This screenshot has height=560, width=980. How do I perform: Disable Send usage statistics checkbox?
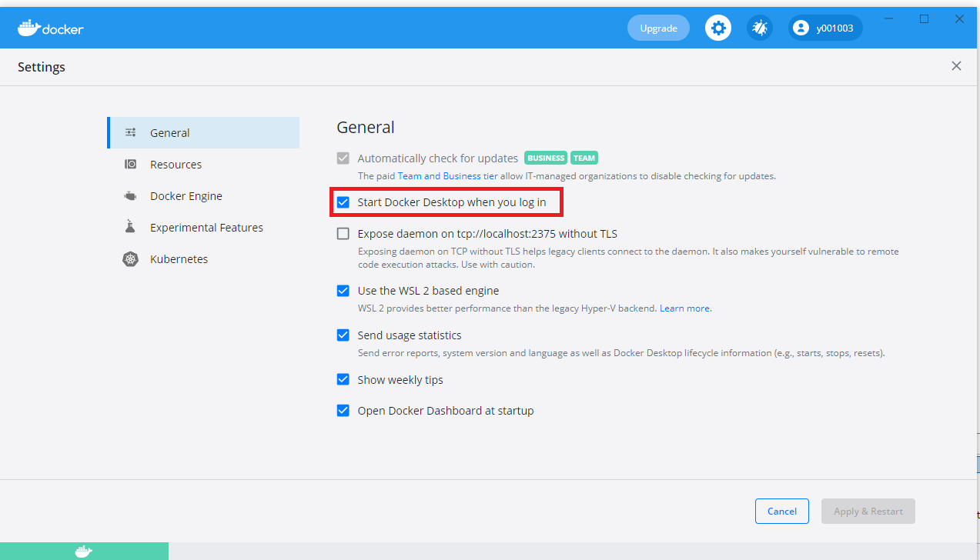(343, 335)
